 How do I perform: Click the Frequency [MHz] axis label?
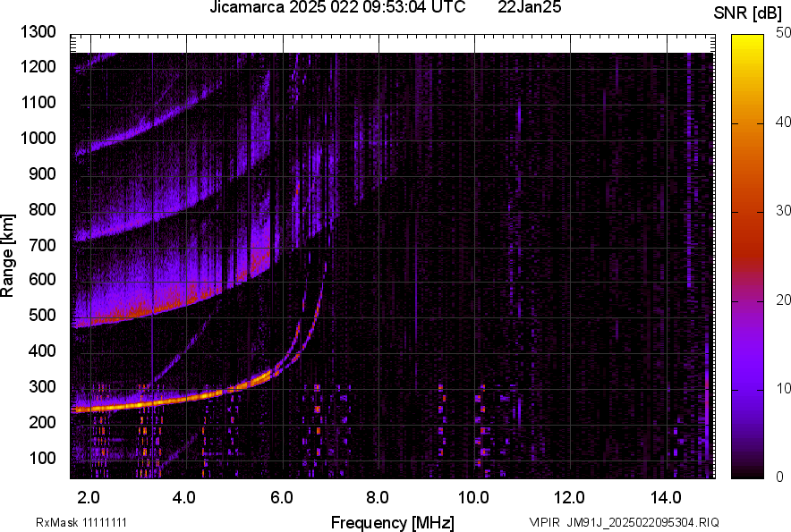[392, 522]
